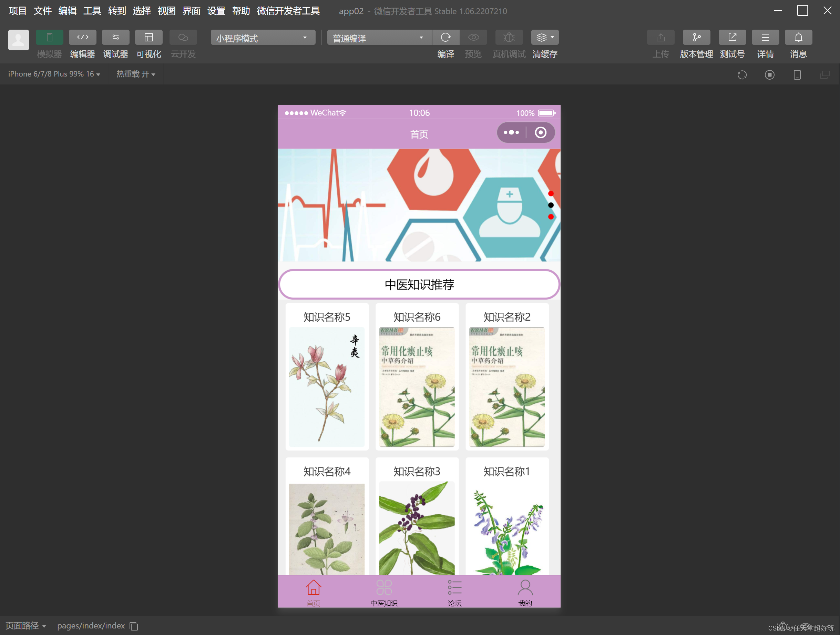Select the middle black carousel indicator dot
Viewport: 840px width, 635px height.
[x=551, y=205]
